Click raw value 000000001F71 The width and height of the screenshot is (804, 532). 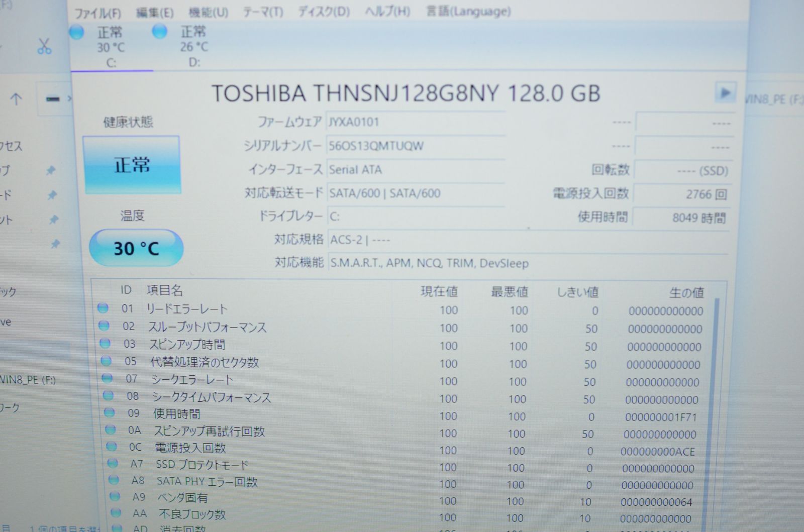click(x=661, y=417)
